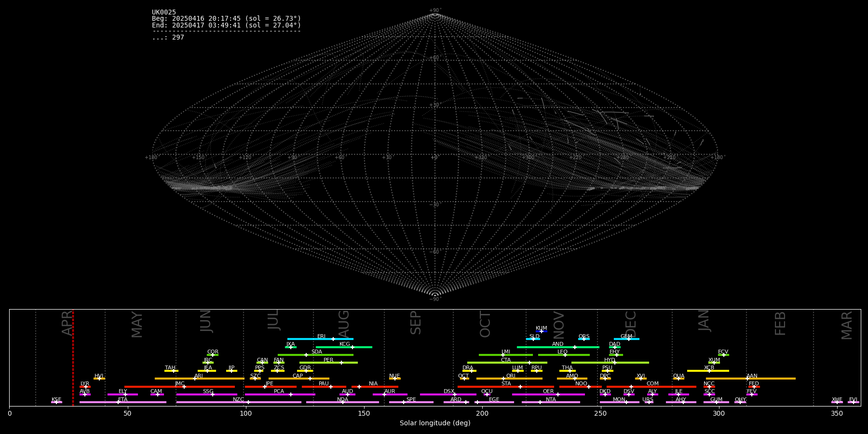
Task: Click the HYD shower label
Action: click(x=610, y=360)
